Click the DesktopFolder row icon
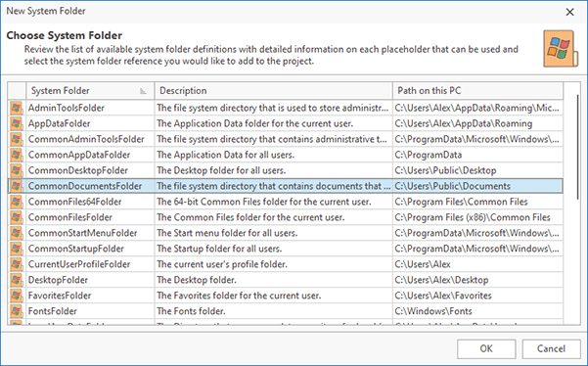The image size is (588, 366). pyautogui.click(x=17, y=280)
